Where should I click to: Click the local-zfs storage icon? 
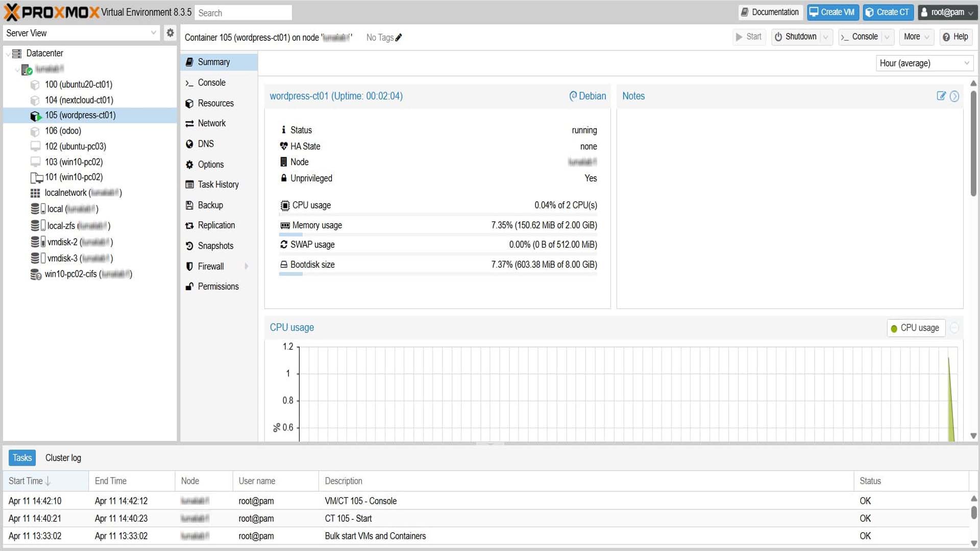38,226
